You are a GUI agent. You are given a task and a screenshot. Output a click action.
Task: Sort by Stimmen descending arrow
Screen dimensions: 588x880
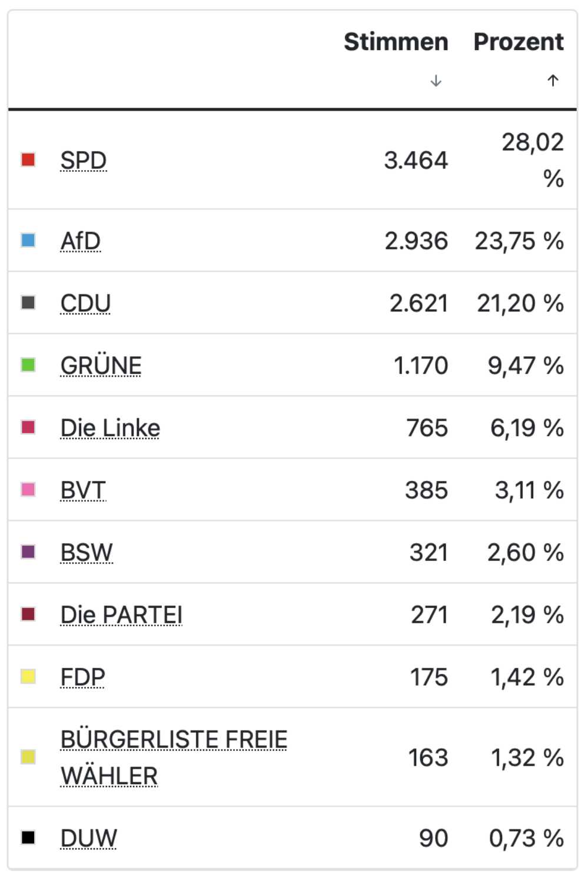coord(436,81)
